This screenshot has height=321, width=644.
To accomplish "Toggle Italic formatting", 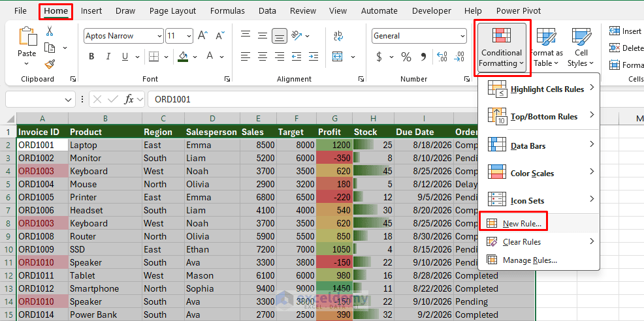I will coord(108,57).
